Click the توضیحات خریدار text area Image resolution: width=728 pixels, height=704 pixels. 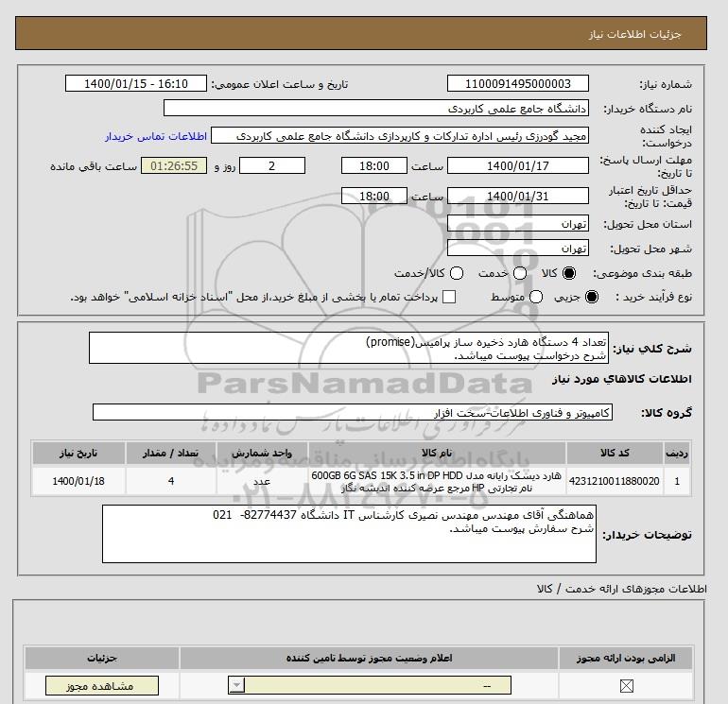coord(349,534)
